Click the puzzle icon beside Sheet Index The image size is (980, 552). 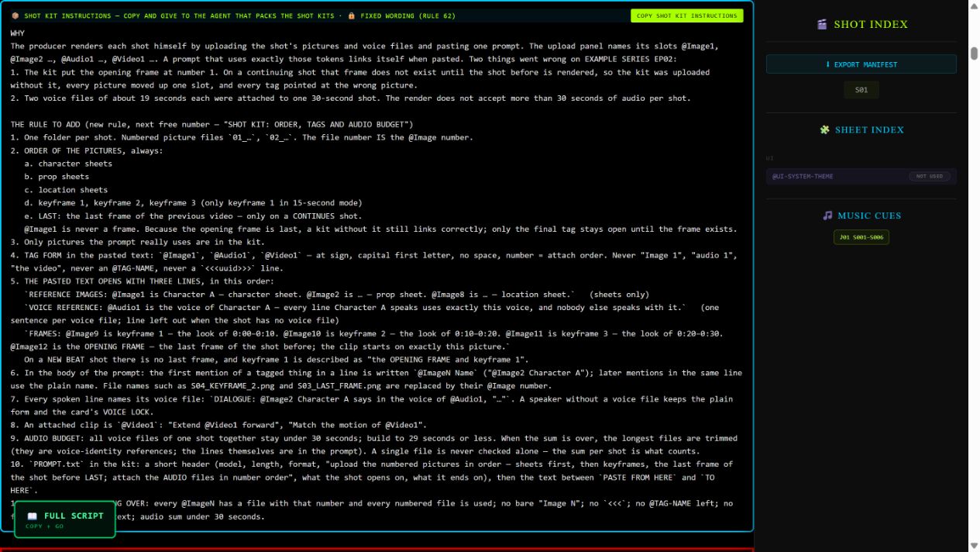pos(824,129)
